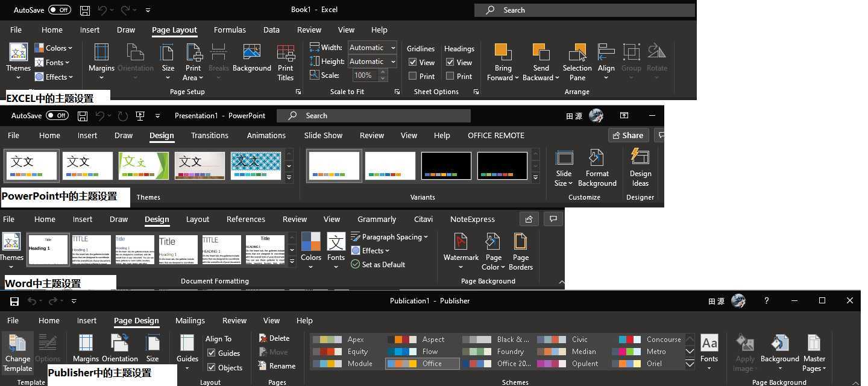Open Excel Themes gallery
Image resolution: width=868 pixels, height=386 pixels.
18,61
